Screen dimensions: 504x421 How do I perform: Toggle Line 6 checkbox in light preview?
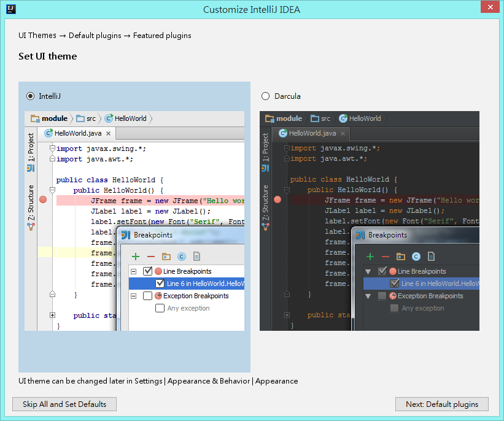click(x=160, y=283)
